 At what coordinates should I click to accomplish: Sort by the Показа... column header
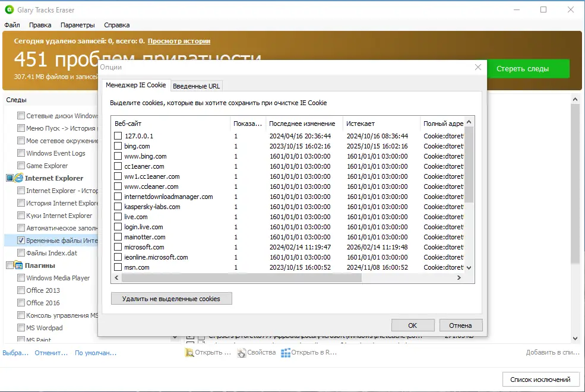(x=248, y=124)
